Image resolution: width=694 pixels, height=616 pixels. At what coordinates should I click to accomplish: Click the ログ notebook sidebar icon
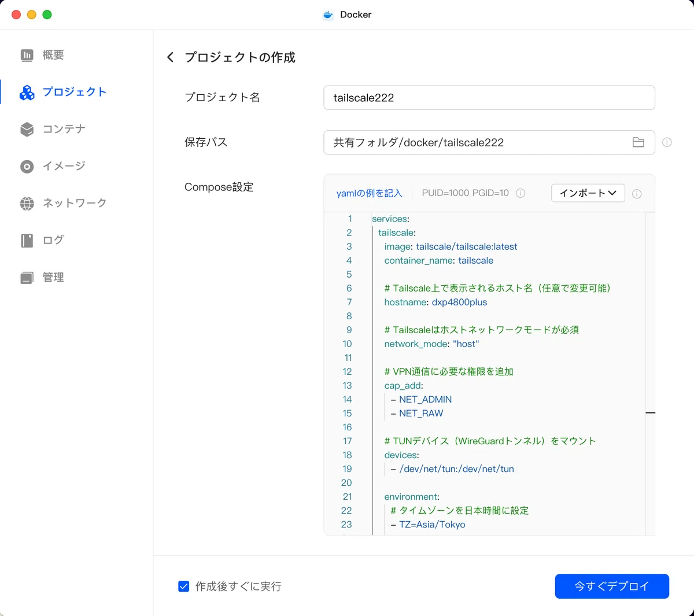coord(27,241)
